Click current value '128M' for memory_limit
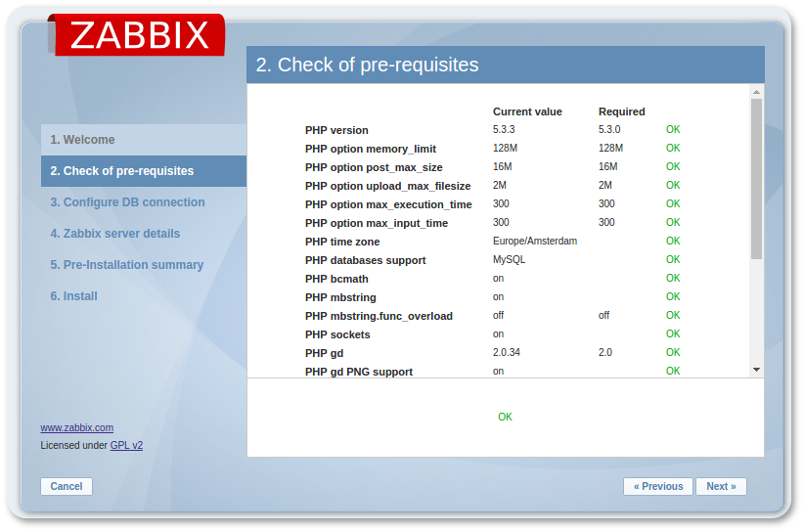 click(505, 148)
